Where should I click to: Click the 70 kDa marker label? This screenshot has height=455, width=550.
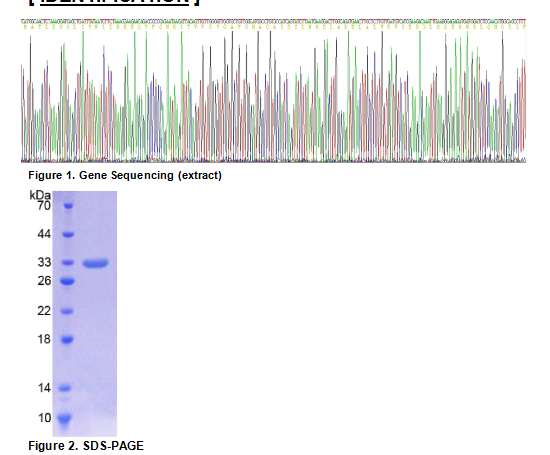(x=44, y=206)
